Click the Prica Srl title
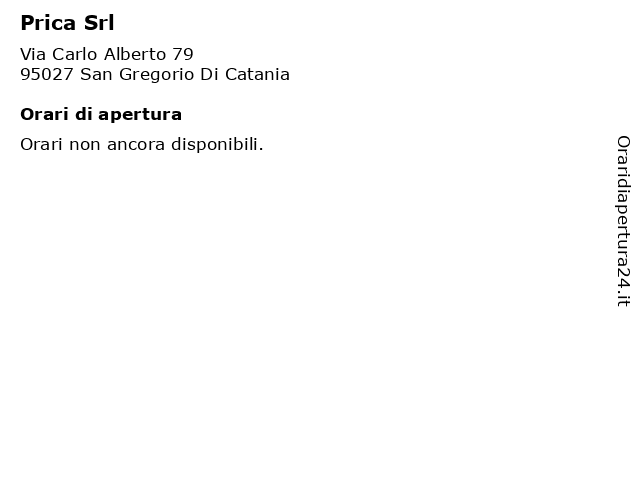This screenshot has height=480, width=640. click(x=67, y=23)
